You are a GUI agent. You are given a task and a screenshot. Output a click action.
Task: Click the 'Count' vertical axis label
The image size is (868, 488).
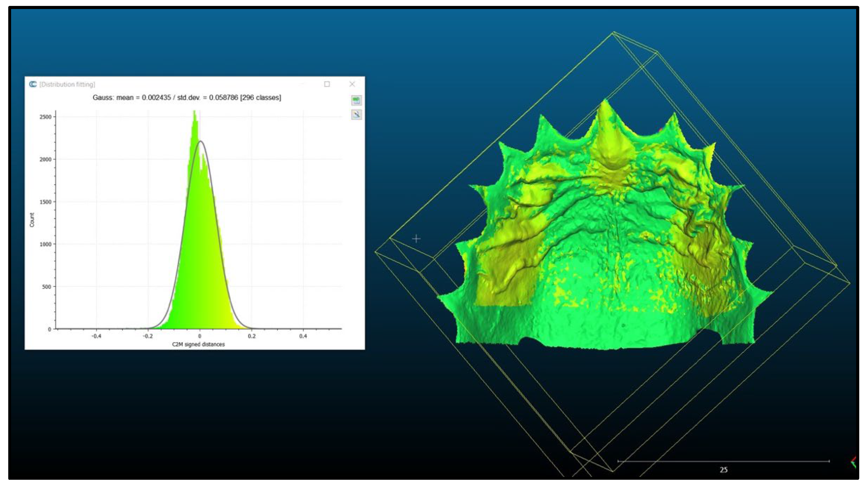pos(32,220)
